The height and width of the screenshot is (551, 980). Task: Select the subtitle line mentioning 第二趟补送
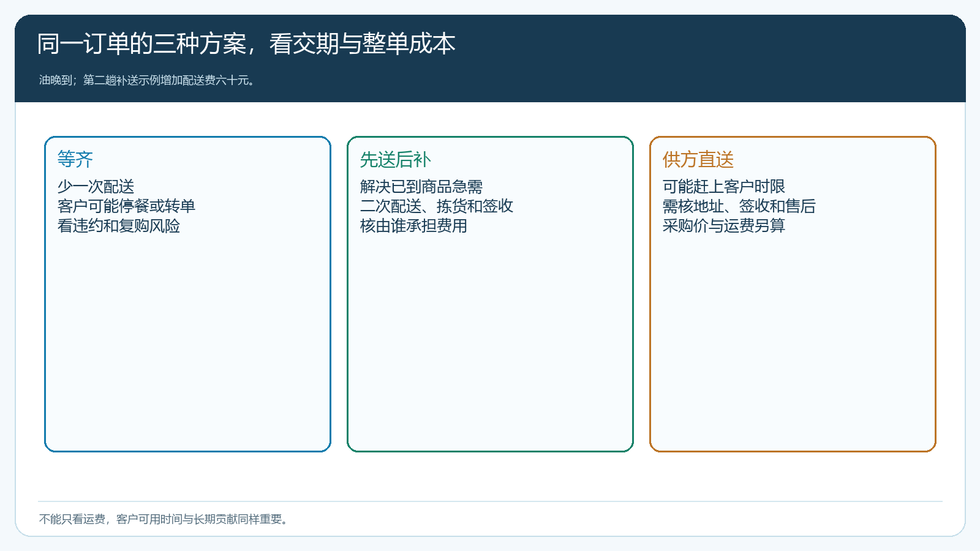coord(147,80)
